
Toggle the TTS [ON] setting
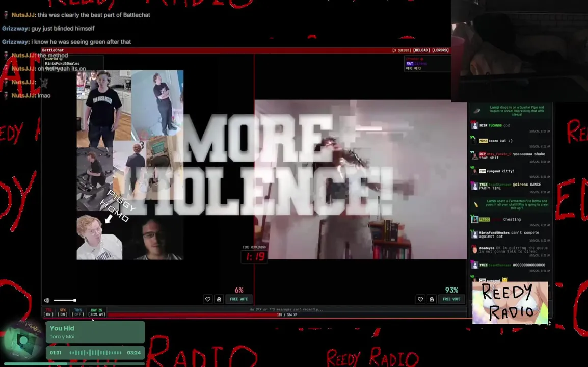click(x=48, y=312)
